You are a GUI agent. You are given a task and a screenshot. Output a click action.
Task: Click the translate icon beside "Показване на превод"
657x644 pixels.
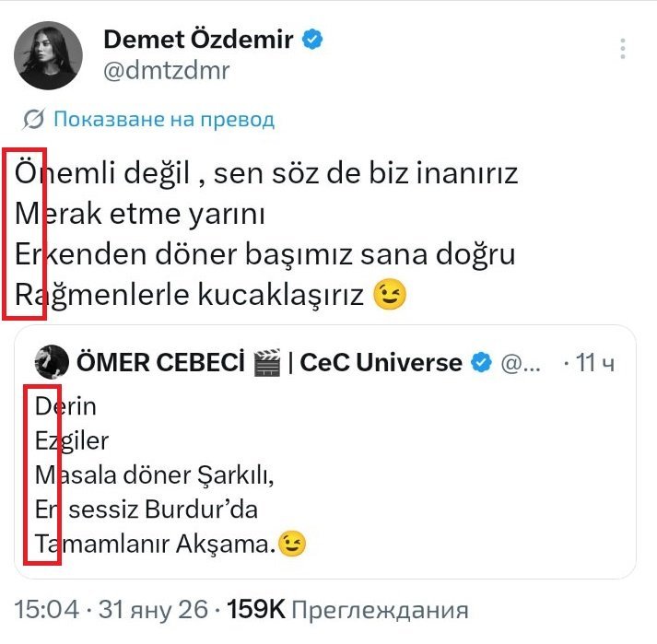coord(34,119)
